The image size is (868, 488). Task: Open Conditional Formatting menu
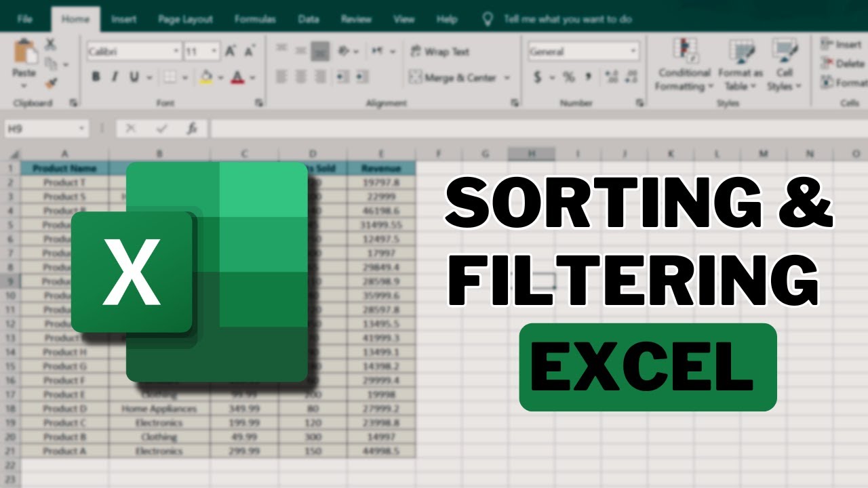(684, 65)
